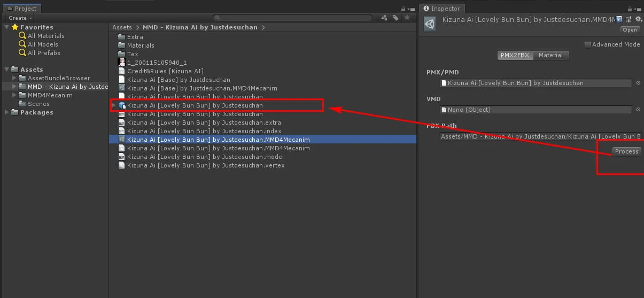Select the Project panel tab
Viewport: 644px width, 298px height.
[21, 9]
